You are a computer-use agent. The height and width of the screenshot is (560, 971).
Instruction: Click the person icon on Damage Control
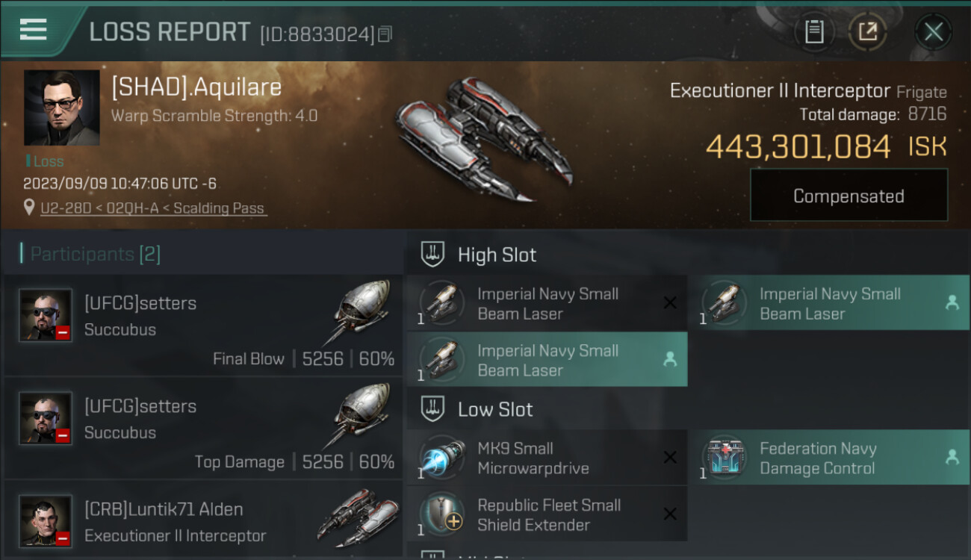[952, 457]
